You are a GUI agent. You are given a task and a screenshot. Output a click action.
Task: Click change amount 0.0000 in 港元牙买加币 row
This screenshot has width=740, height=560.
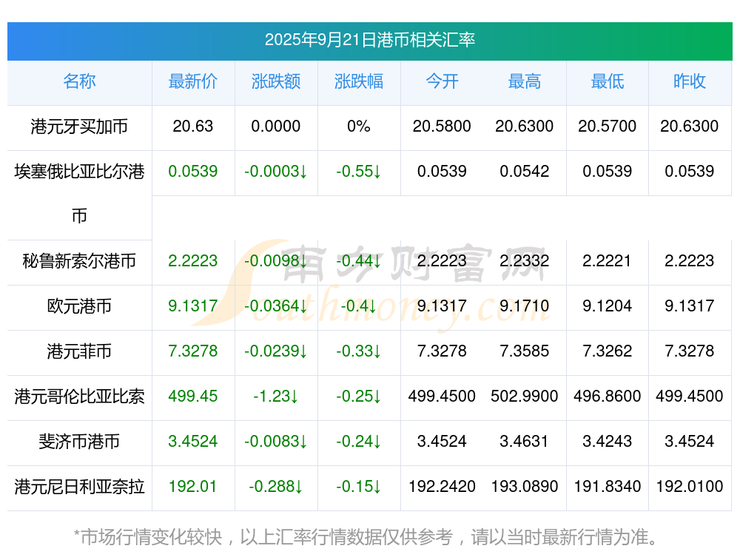click(275, 126)
